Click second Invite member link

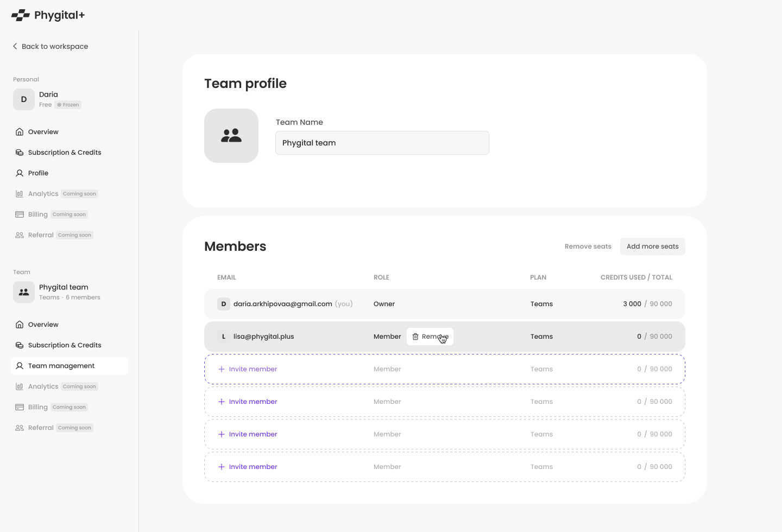pos(253,402)
